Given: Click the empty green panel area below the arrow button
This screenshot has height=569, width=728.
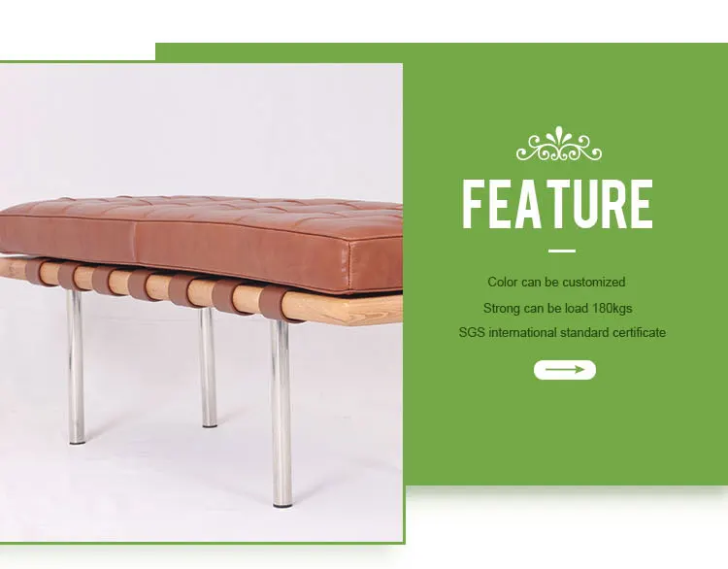Looking at the screenshot, I should 565,432.
